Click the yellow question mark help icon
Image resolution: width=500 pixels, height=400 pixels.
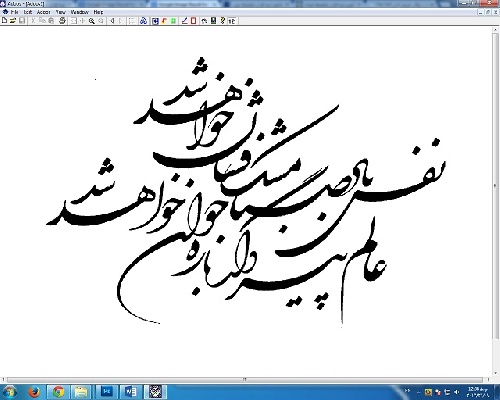[x=223, y=21]
